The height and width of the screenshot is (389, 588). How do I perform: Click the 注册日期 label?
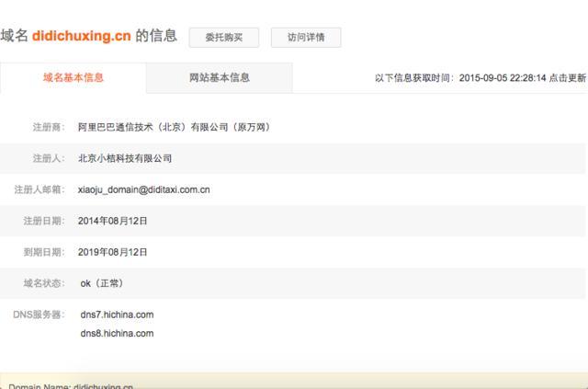click(44, 221)
